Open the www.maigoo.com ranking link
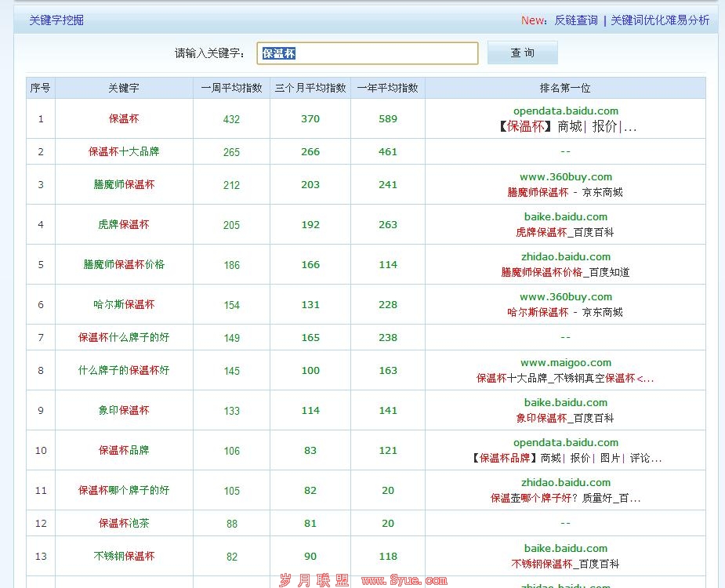 pyautogui.click(x=566, y=362)
